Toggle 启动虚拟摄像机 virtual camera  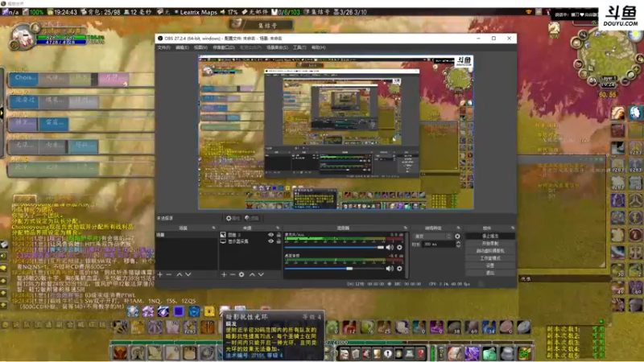coord(490,251)
